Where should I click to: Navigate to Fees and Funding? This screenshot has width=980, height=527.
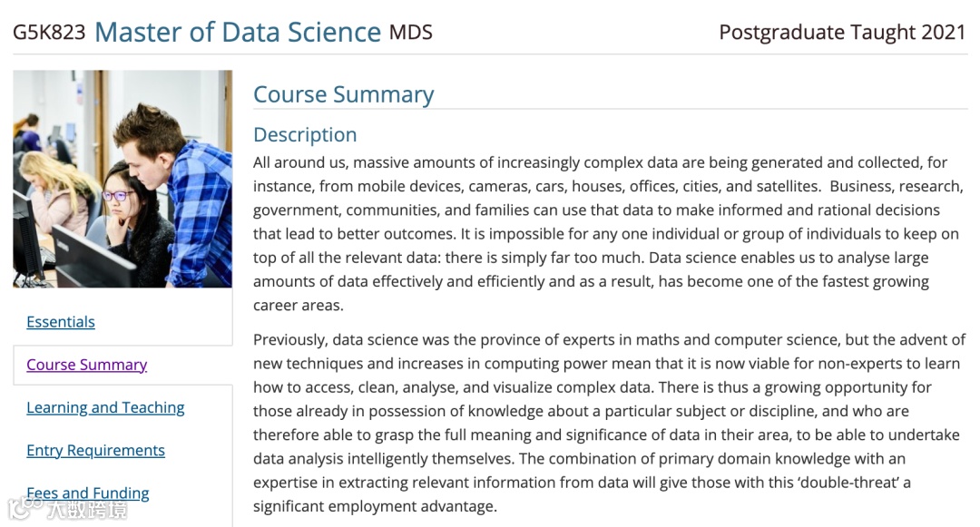(x=88, y=493)
